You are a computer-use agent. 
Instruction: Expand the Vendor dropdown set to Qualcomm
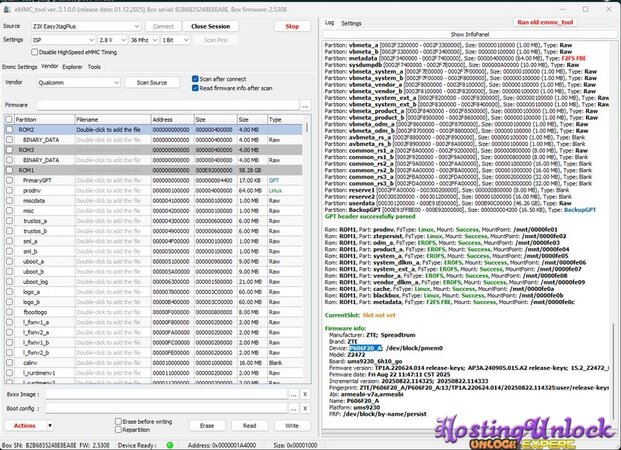point(118,82)
